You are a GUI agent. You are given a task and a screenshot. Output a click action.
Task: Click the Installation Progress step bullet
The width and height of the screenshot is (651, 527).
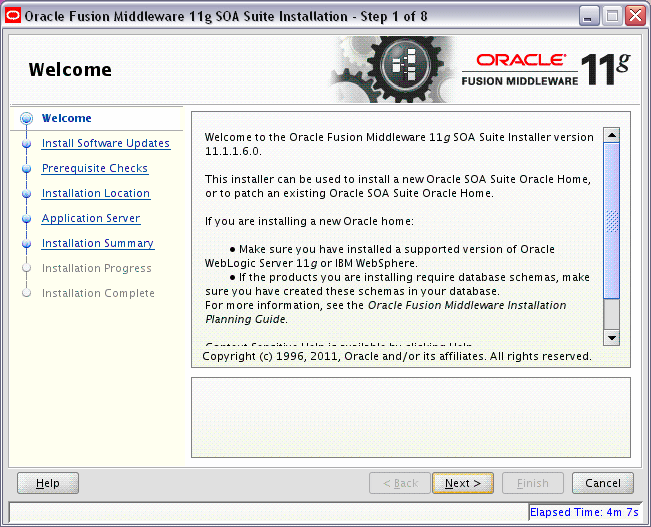tap(27, 268)
